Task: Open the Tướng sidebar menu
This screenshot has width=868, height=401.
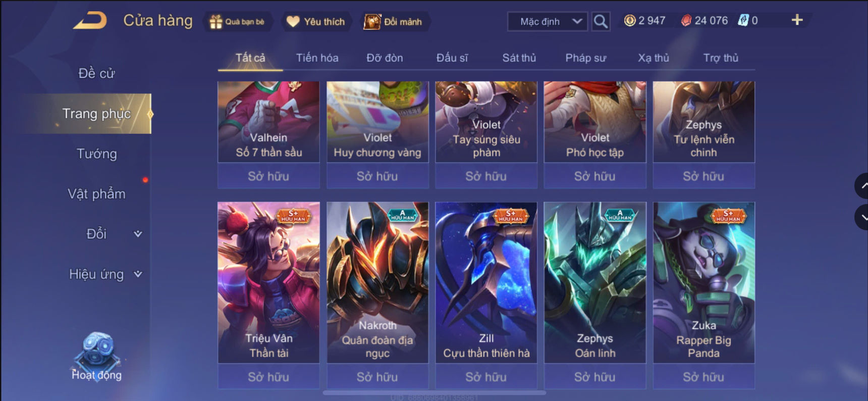Action: [x=96, y=154]
